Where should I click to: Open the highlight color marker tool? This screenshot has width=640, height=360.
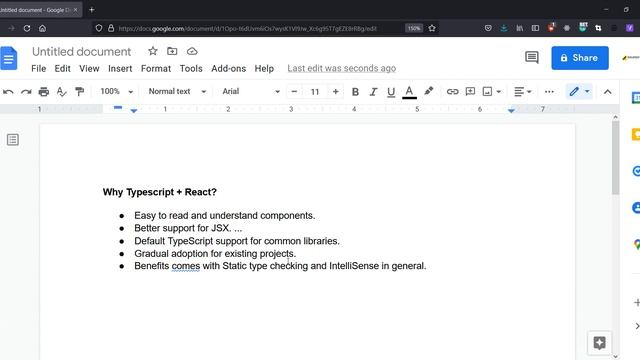(429, 91)
